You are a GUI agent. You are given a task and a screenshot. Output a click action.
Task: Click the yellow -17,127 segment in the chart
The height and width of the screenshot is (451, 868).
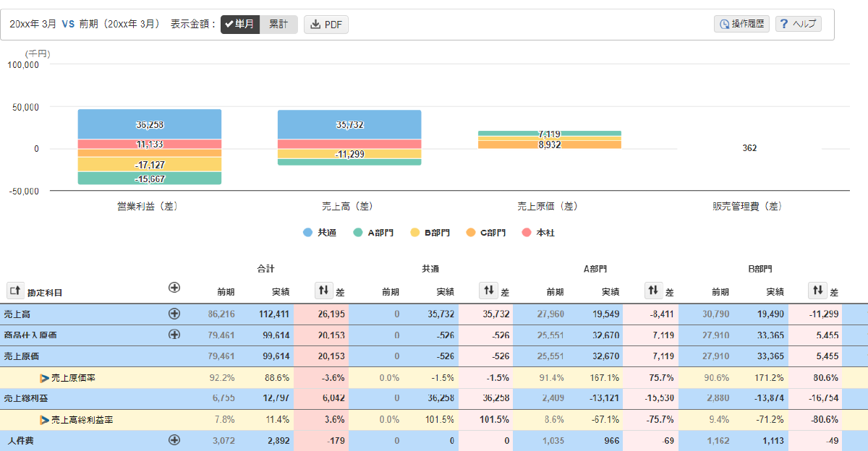click(x=150, y=164)
